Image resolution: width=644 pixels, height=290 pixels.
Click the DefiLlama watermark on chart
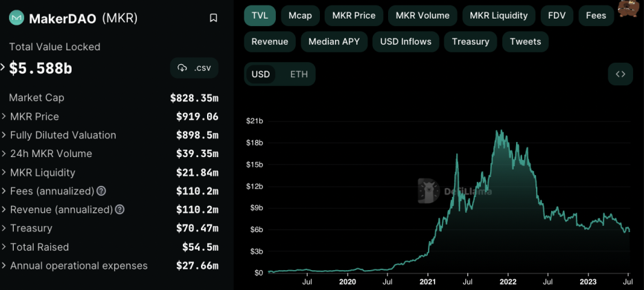[x=455, y=191]
